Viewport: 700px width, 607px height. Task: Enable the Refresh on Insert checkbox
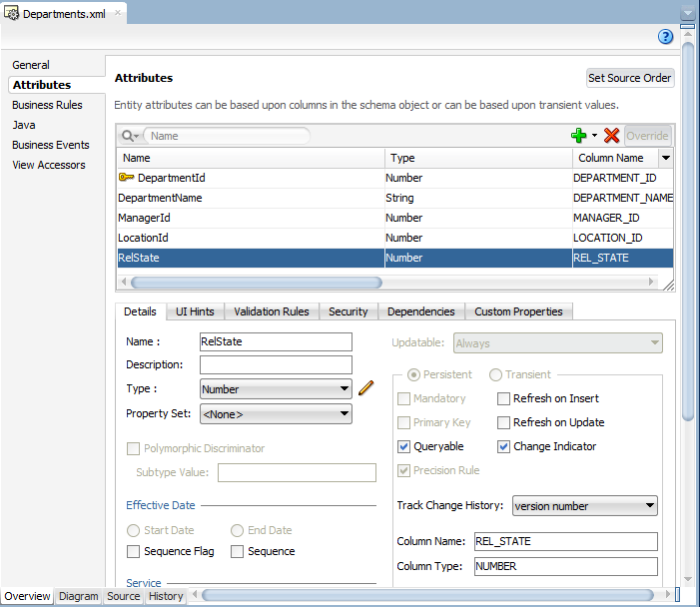(503, 398)
